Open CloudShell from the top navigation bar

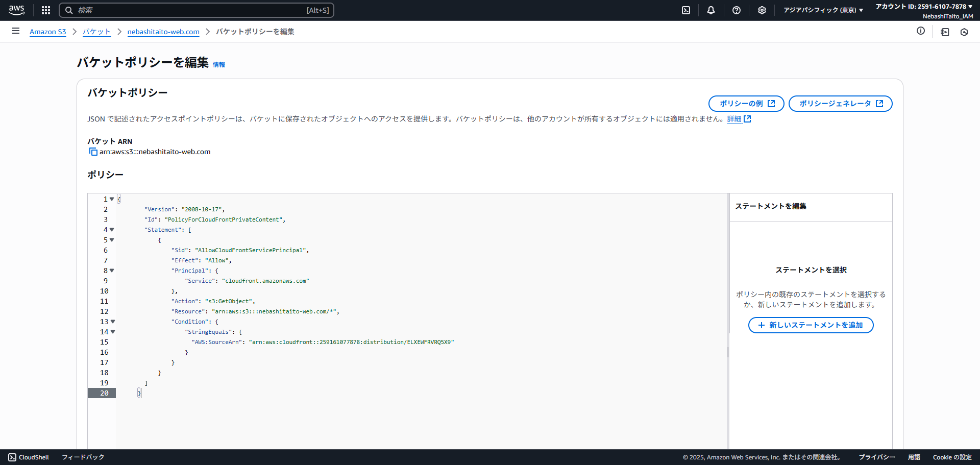click(x=686, y=10)
